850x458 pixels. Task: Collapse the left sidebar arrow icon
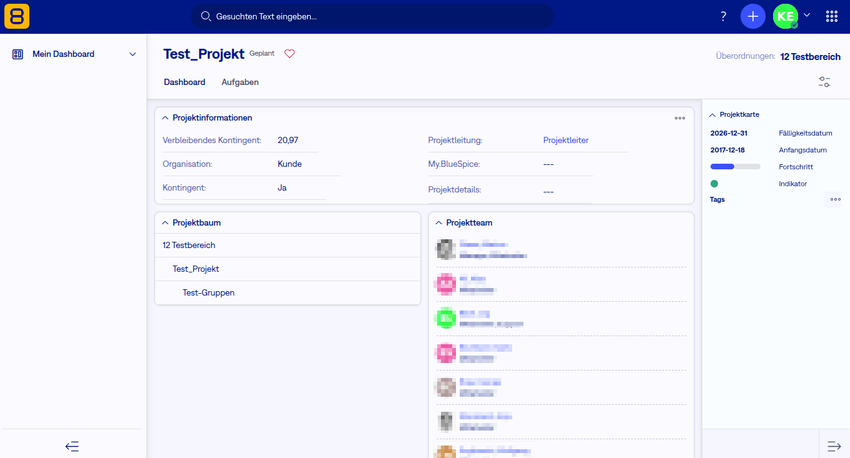72,446
